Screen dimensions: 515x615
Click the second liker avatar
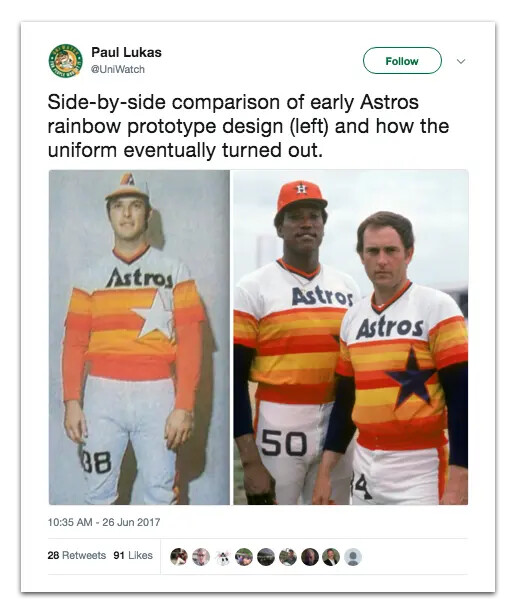click(201, 557)
